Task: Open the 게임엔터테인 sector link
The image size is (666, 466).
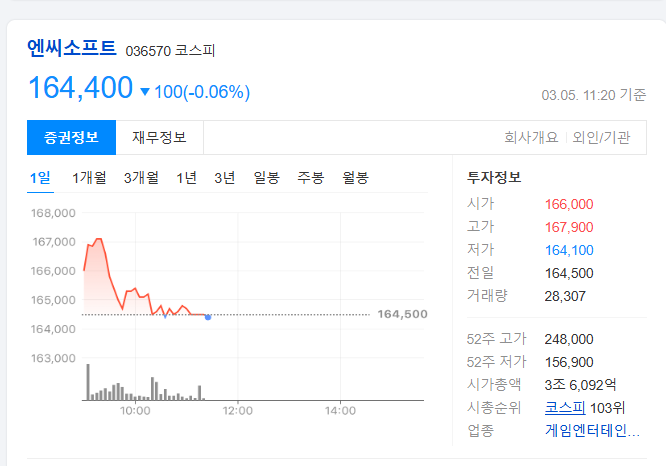Action: pyautogui.click(x=592, y=431)
